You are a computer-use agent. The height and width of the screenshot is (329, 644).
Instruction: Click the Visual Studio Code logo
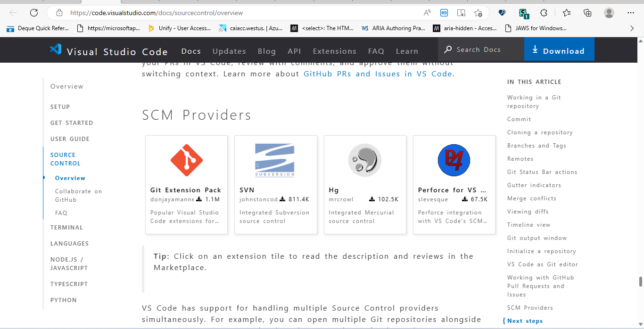pos(55,49)
